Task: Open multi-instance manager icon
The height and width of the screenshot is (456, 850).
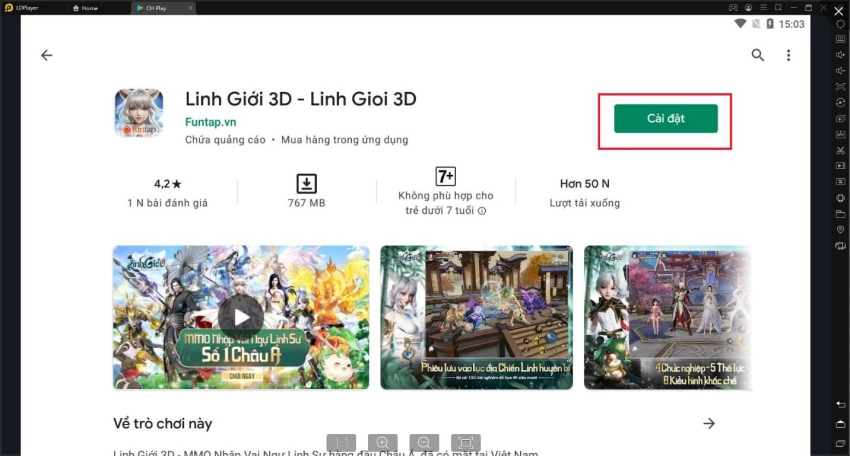Action: pyautogui.click(x=840, y=118)
